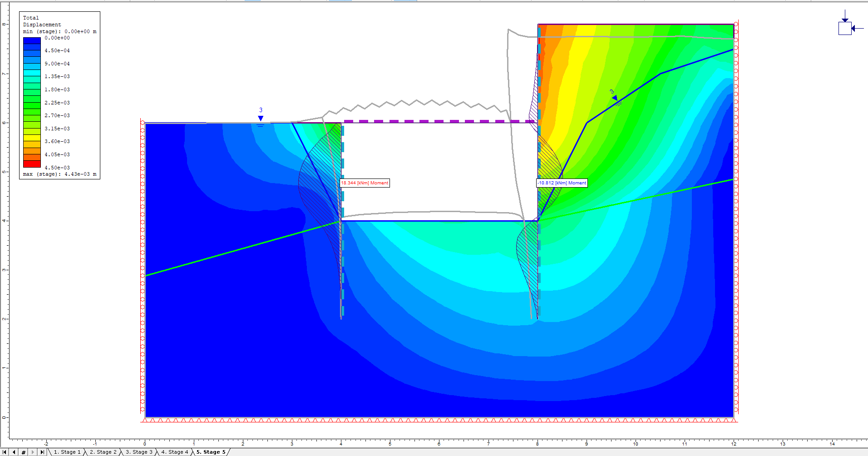Click the purple dashed strut line atop excavation
Viewport: 868px width, 456px height.
(439, 121)
